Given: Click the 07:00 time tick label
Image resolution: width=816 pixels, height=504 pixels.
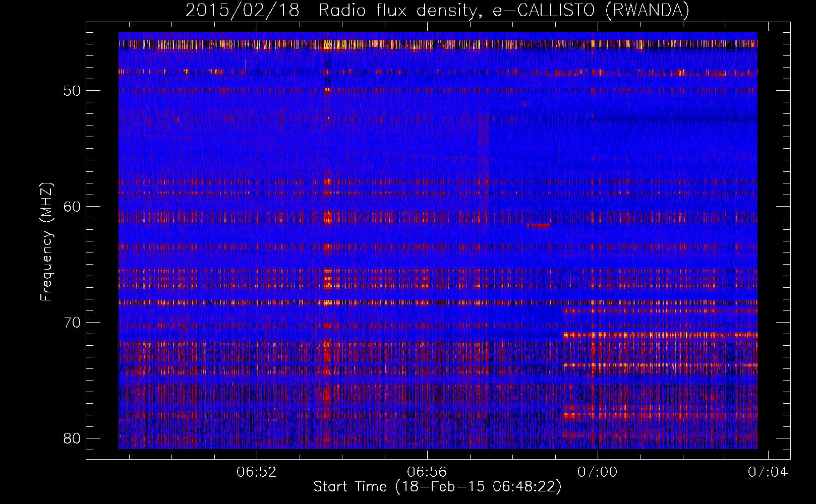Looking at the screenshot, I should 598,472.
